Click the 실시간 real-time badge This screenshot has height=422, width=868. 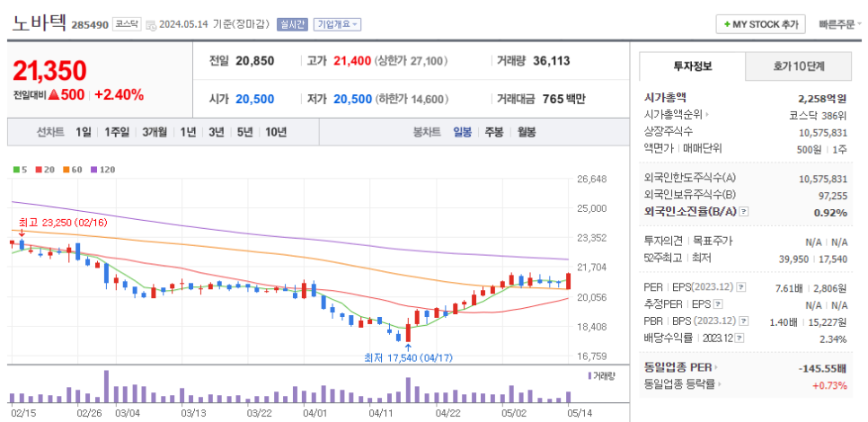coord(292,24)
